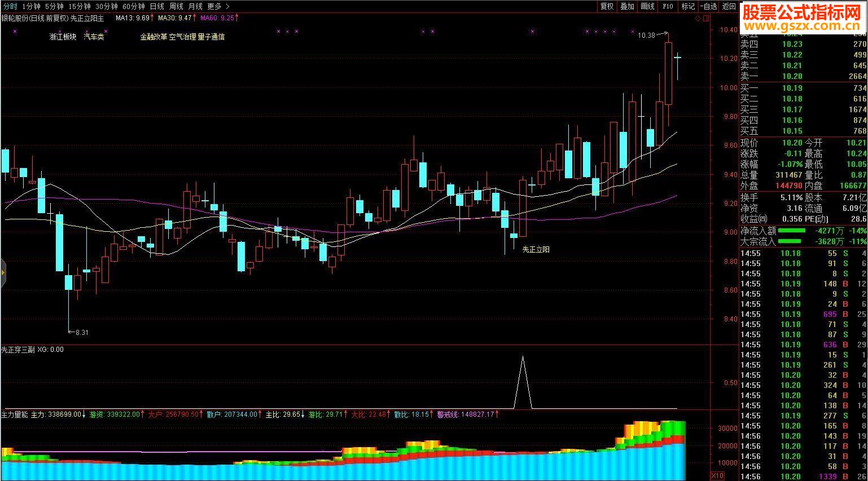Click the X10 volume scale box
Image resolution: width=868 pixels, height=481 pixels.
(717, 475)
